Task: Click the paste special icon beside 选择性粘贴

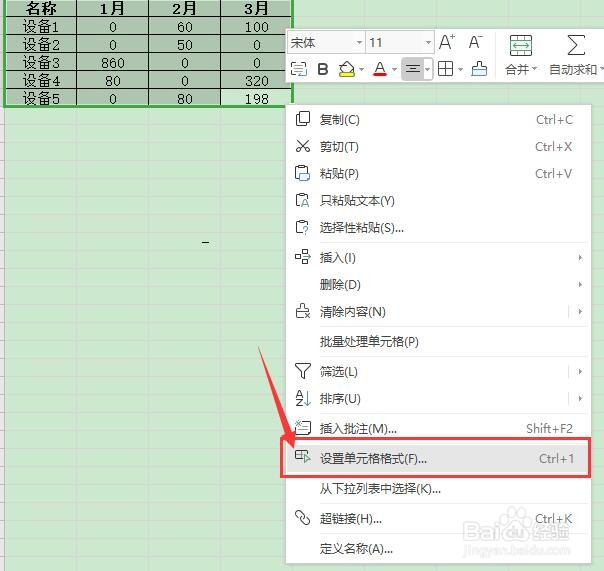Action: point(302,227)
